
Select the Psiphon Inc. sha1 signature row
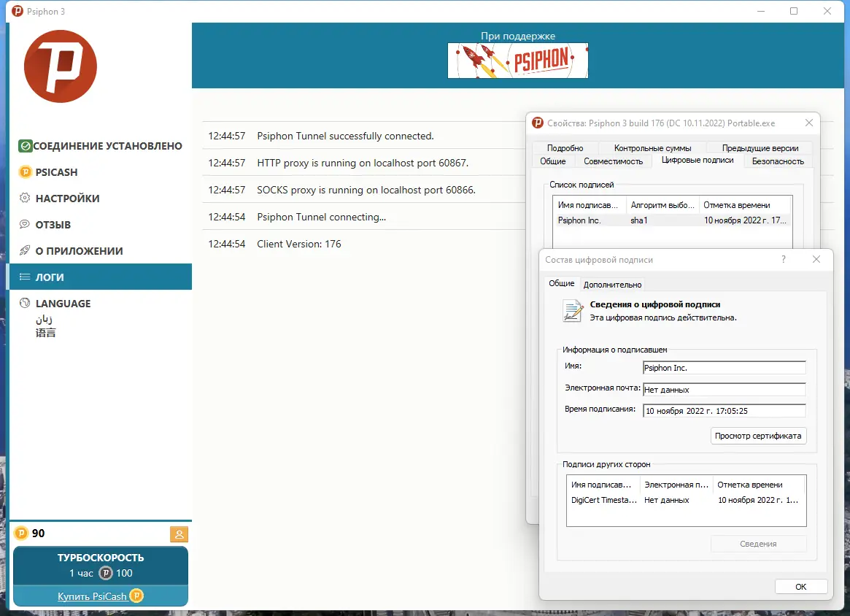click(672, 220)
